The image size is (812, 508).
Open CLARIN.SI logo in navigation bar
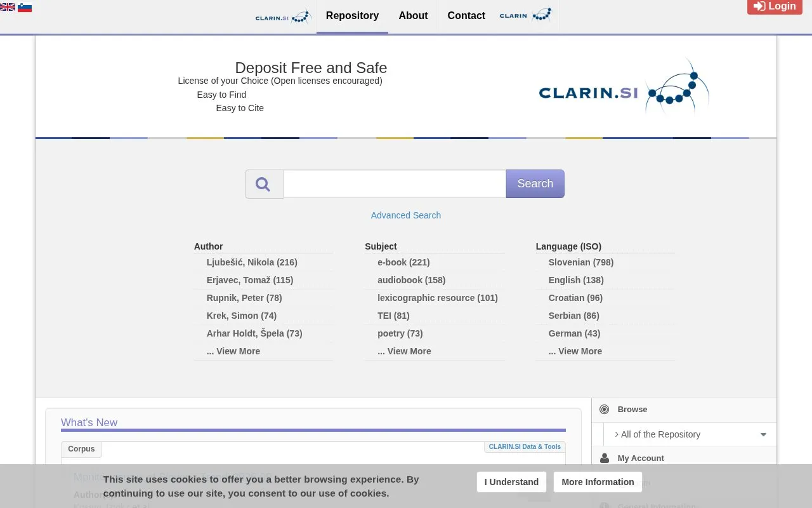pyautogui.click(x=283, y=17)
